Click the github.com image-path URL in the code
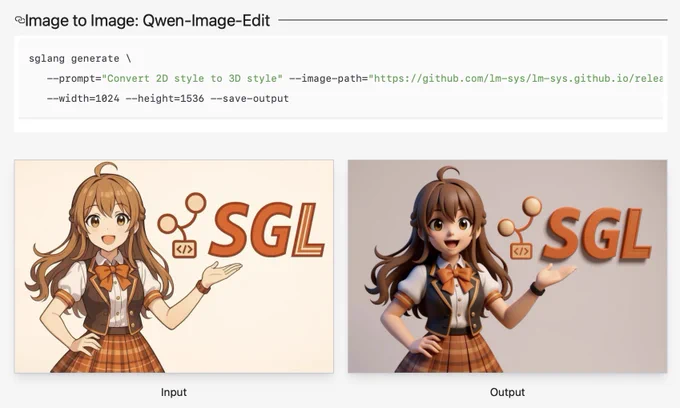This screenshot has width=680, height=408. (516, 78)
